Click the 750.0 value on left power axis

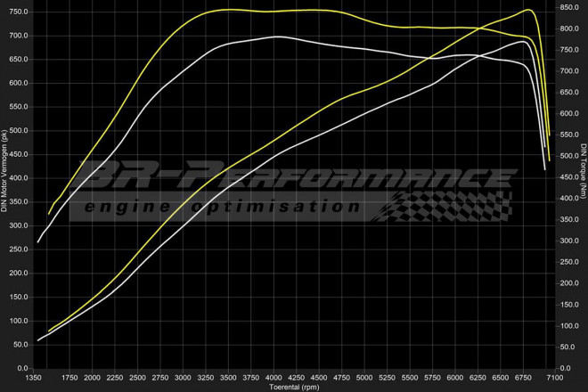click(x=19, y=12)
